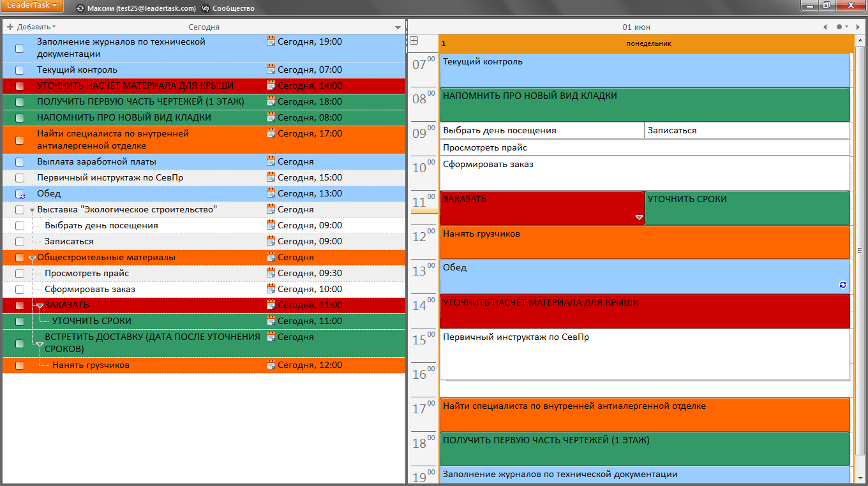
Task: Select Текущий контроль block at 07:00 in calendar
Action: coord(645,70)
